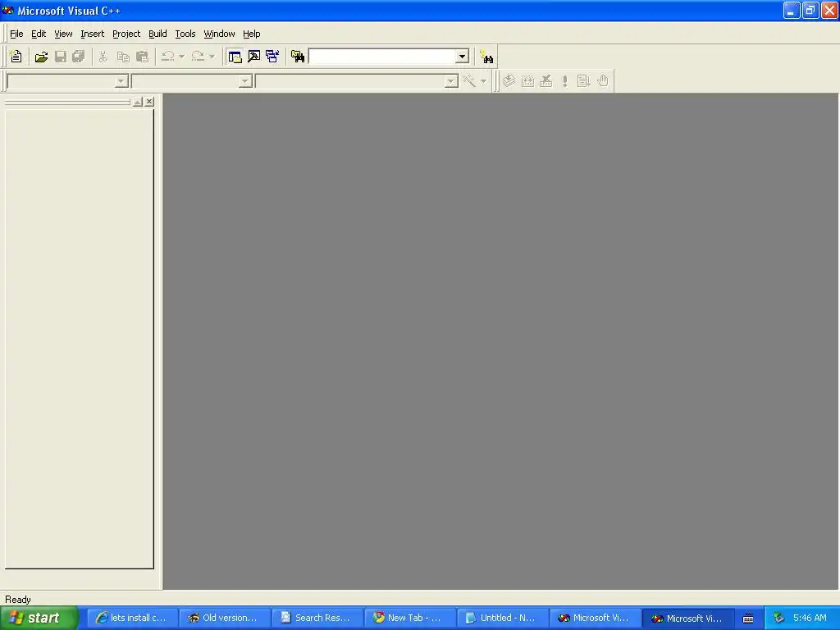Open the Window menu
Screen dimensions: 840x630
click(219, 34)
